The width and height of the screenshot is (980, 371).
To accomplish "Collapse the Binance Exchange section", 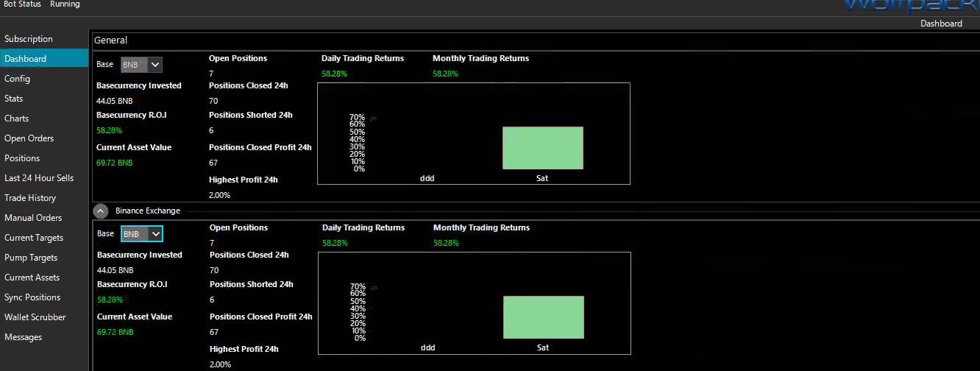I will [x=101, y=211].
